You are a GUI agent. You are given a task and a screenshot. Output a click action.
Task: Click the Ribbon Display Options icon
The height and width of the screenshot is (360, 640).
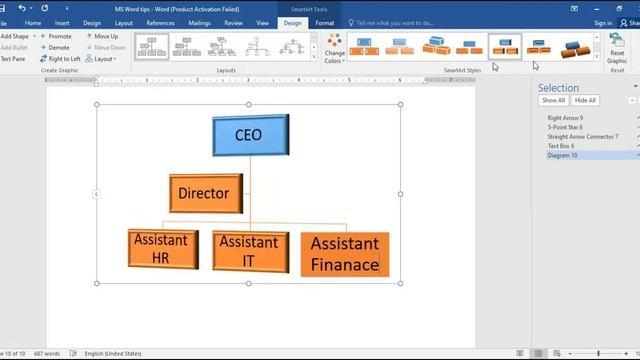(574, 9)
